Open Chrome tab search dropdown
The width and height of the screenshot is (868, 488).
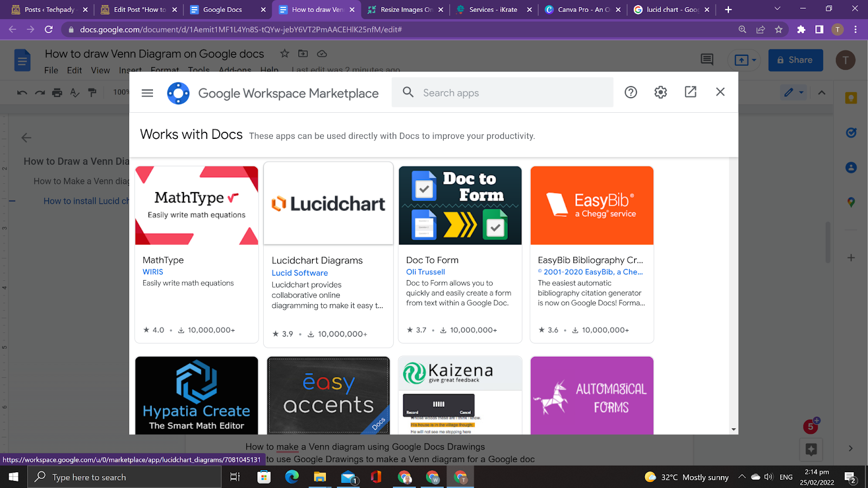point(777,9)
